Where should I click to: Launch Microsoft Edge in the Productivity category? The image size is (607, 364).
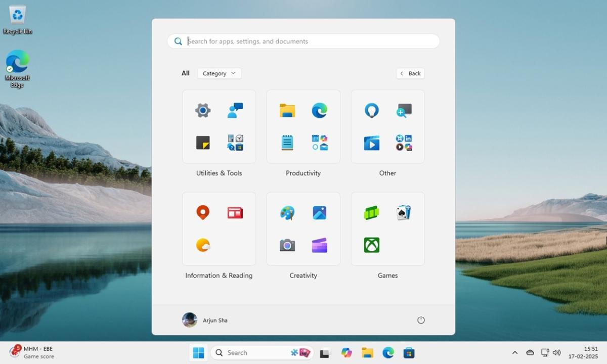tap(319, 110)
